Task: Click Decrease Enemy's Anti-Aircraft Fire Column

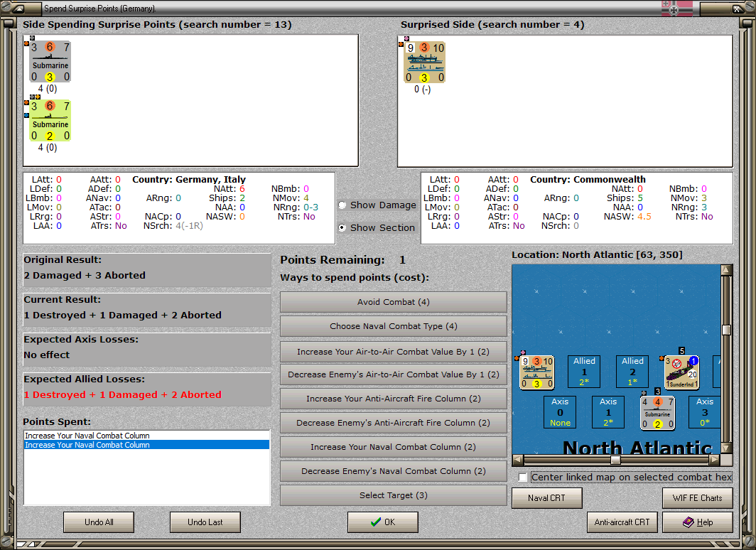Action: [x=394, y=423]
